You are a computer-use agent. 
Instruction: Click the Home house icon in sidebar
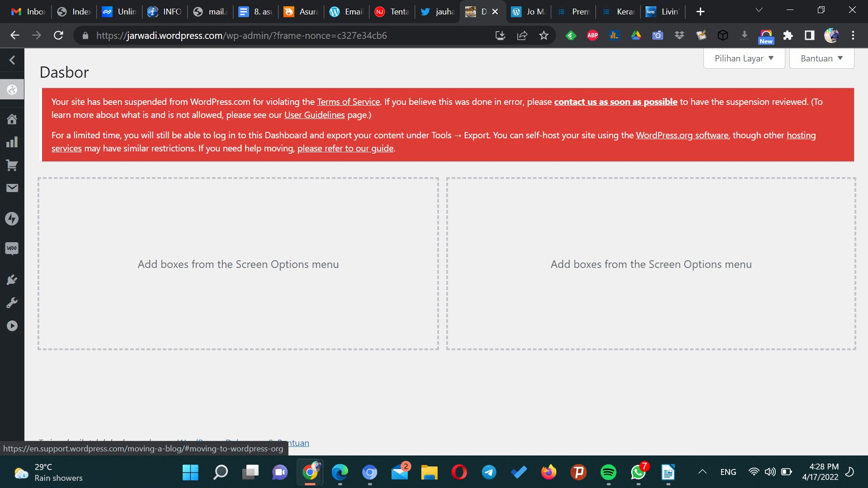pos(12,119)
